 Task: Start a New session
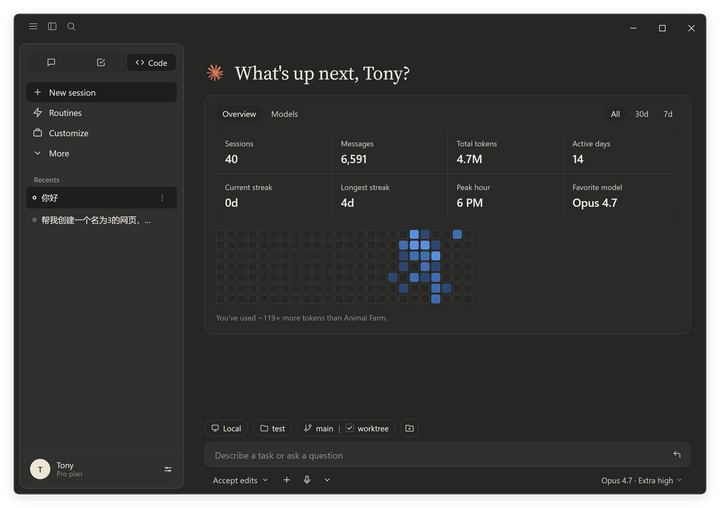[101, 92]
